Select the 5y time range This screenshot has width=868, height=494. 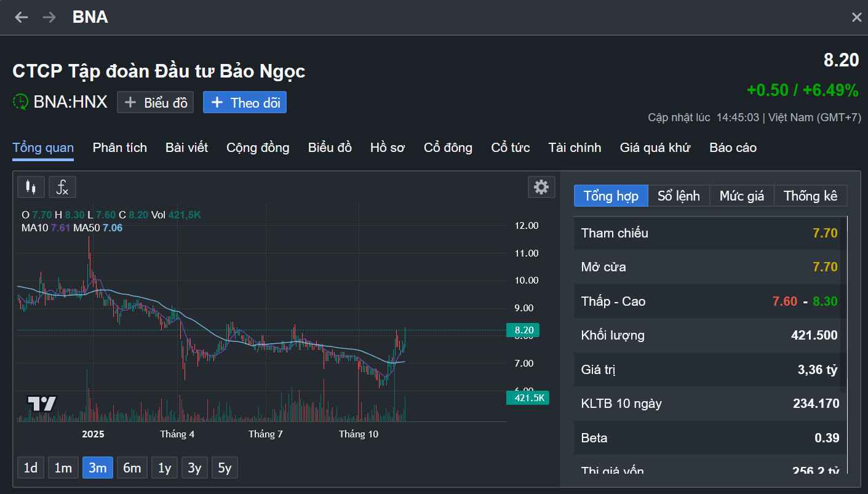point(225,468)
